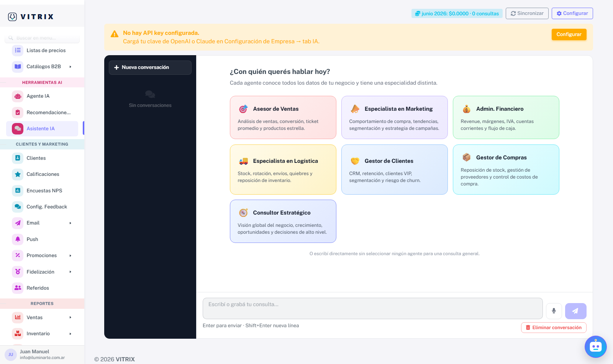Open the Clientes contact icon
Viewport: 613px width, 364px height.
[18, 158]
